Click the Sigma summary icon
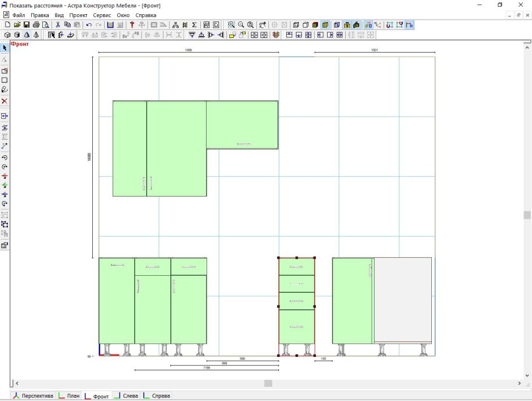 tap(195, 25)
